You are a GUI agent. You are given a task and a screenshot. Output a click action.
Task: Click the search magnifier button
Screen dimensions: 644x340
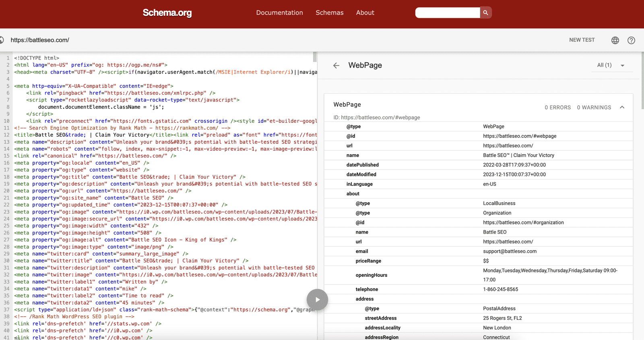tap(486, 12)
